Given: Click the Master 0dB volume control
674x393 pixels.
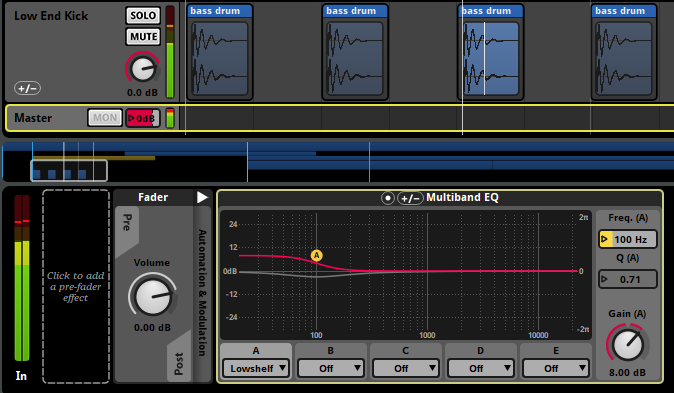Looking at the screenshot, I should point(143,118).
